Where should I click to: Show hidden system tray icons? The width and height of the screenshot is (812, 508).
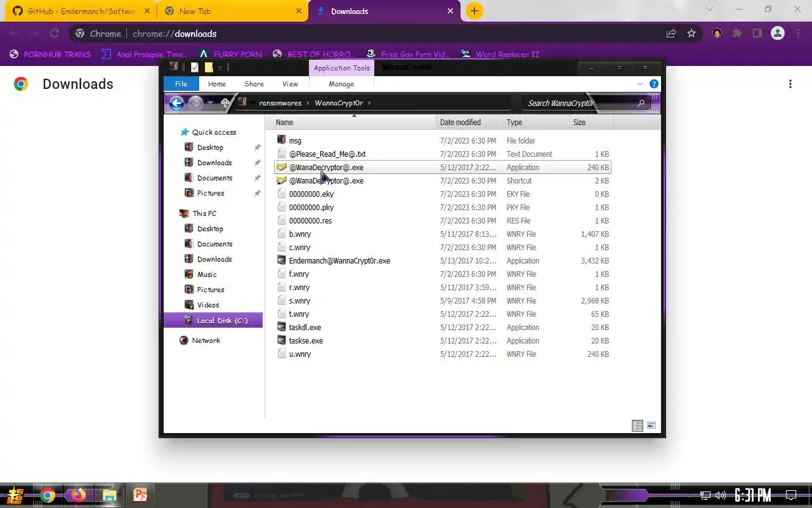pos(690,495)
